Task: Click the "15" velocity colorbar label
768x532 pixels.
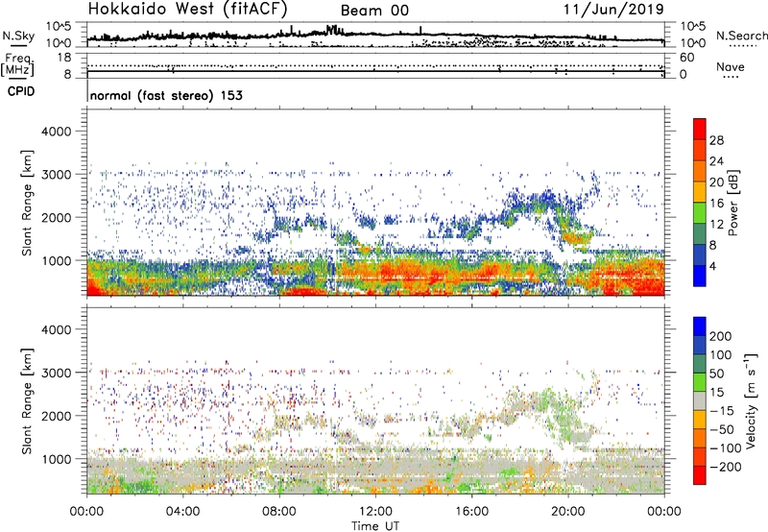Action: pyautogui.click(x=716, y=392)
